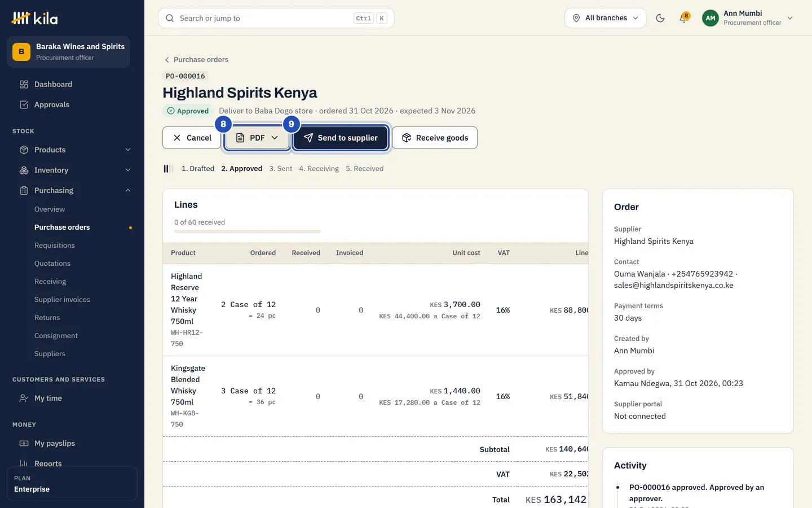Viewport: 812px width, 508px height.
Task: Cancel the purchase order
Action: pos(192,138)
